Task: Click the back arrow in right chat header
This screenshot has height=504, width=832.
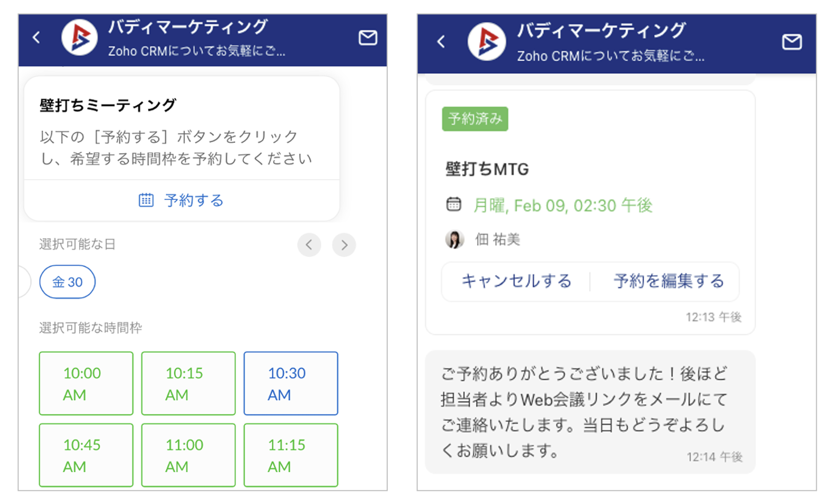Action: (441, 42)
